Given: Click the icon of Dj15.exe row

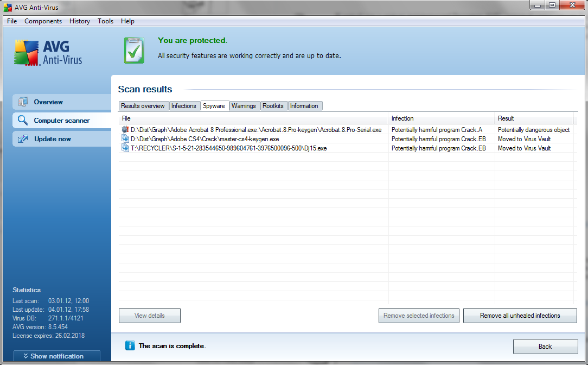Looking at the screenshot, I should 125,148.
